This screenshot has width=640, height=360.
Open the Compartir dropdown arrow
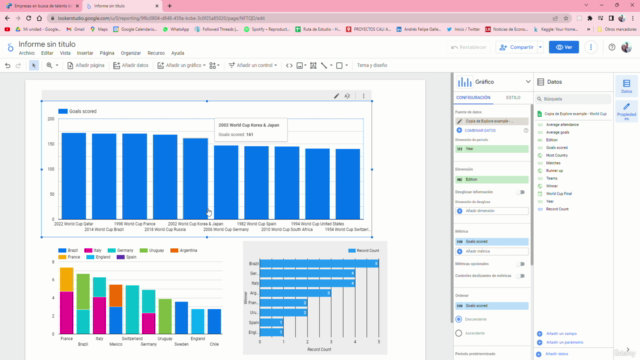pyautogui.click(x=540, y=47)
